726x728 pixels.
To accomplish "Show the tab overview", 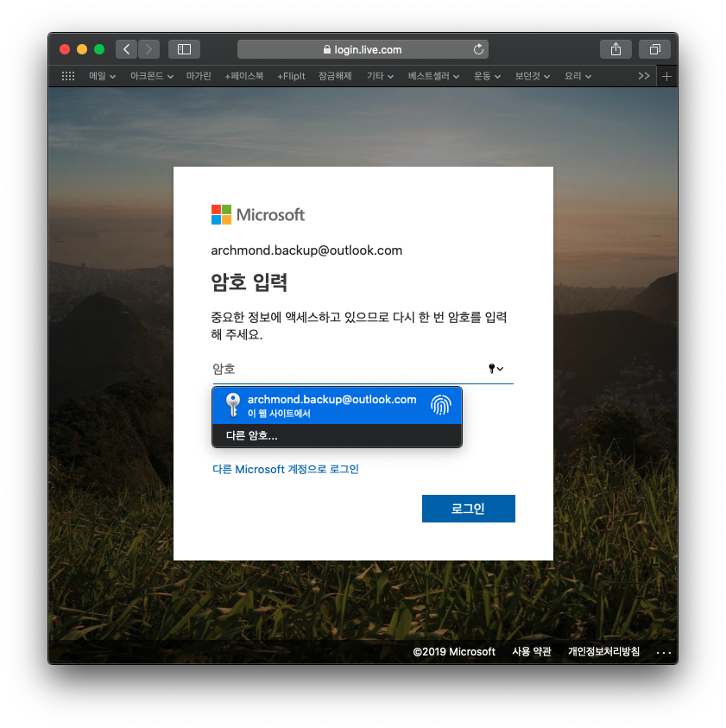I will (x=654, y=49).
